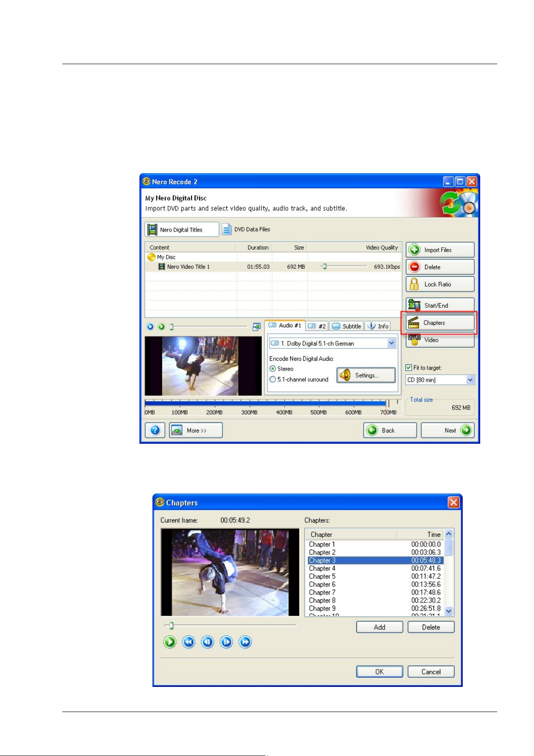The image size is (534, 756).
Task: Expand the CD [80 min] target dropdown
Action: [470, 380]
